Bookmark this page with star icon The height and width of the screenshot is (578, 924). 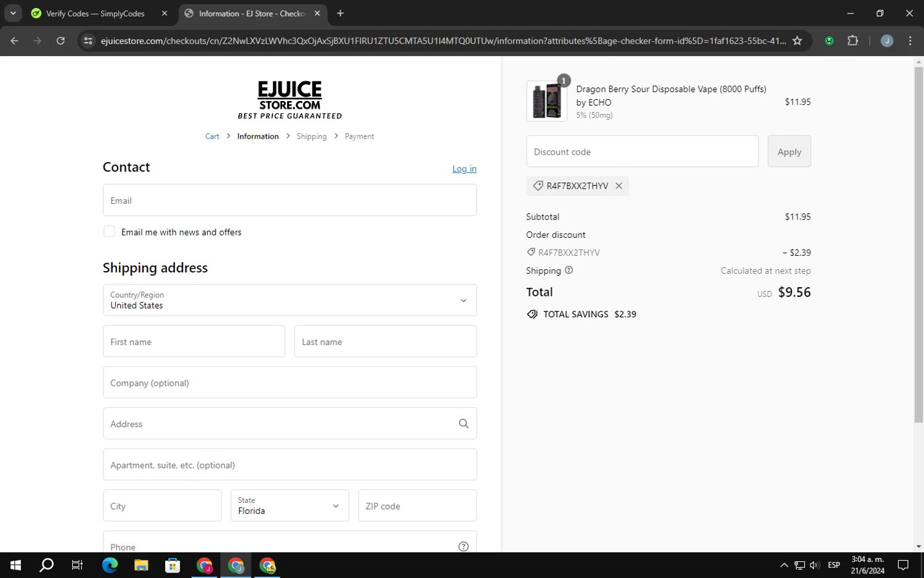point(797,41)
